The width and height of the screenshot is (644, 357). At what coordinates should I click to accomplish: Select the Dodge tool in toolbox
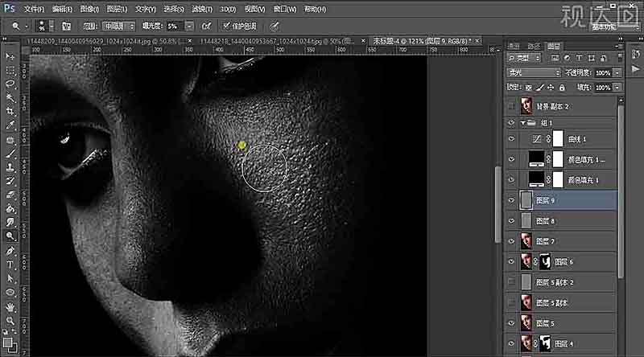point(10,236)
